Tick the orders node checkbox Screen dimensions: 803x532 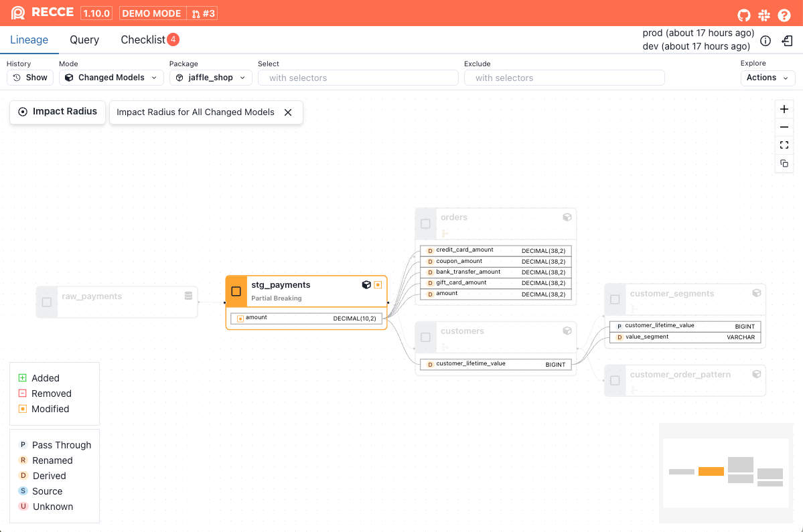point(425,224)
